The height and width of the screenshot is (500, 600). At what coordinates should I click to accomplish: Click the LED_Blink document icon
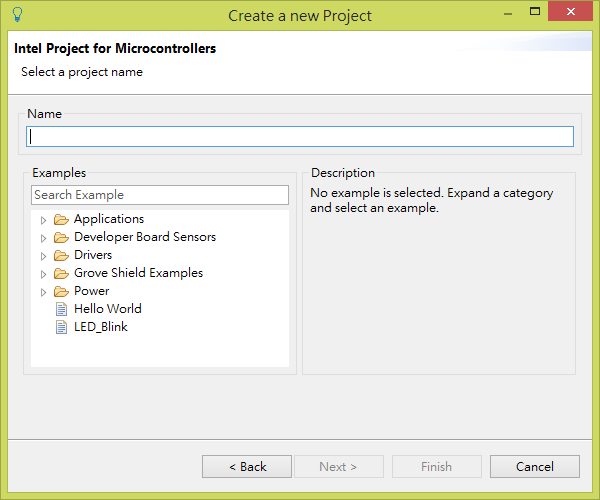point(61,327)
